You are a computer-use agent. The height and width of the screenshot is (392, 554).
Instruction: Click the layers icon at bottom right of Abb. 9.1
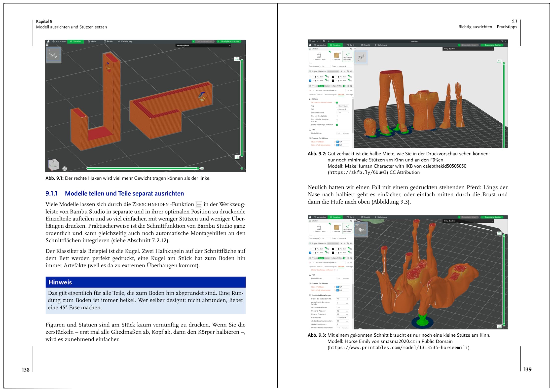click(x=242, y=168)
